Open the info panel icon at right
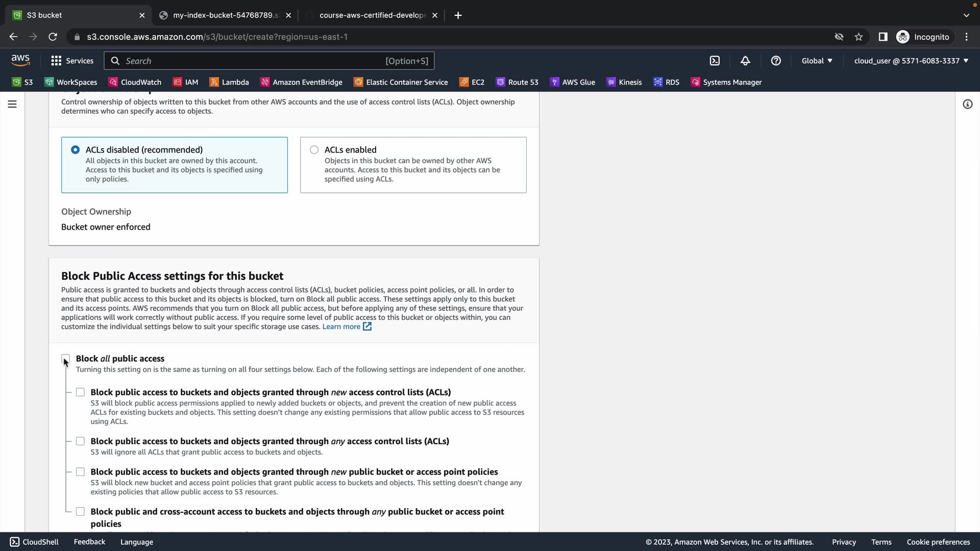980x551 pixels. 967,104
